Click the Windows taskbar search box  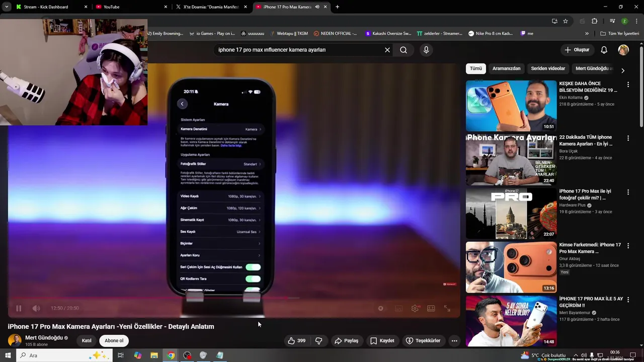65,355
